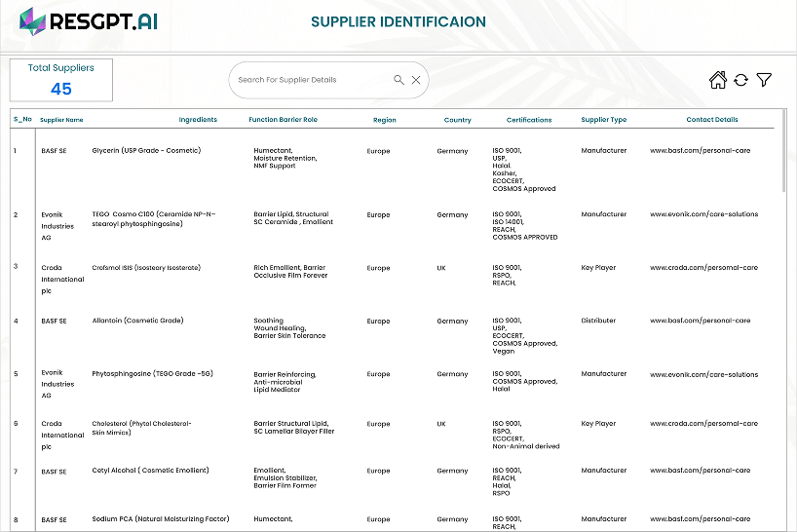Click the Ingredients column header
797x532 pixels.
pos(198,120)
